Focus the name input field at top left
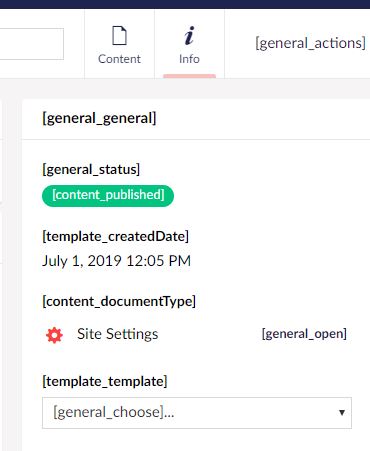 click(x=32, y=44)
